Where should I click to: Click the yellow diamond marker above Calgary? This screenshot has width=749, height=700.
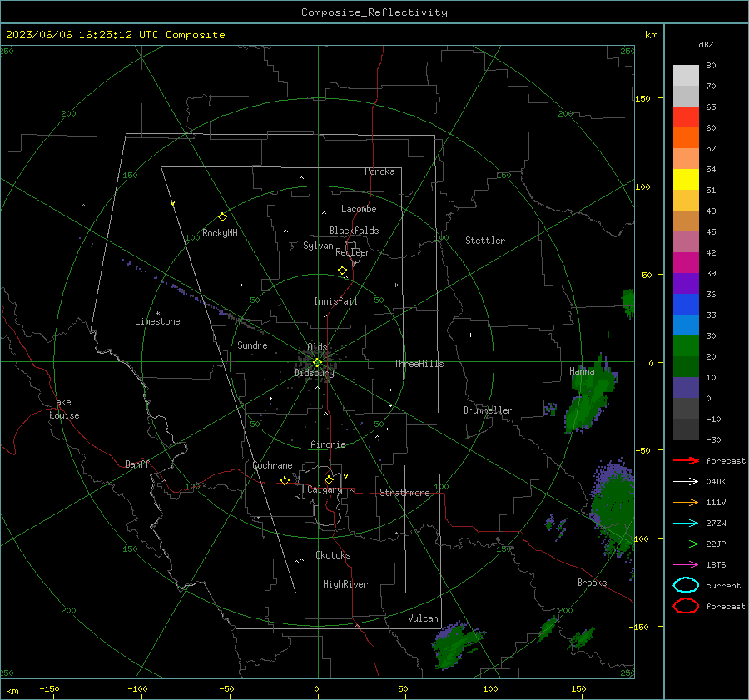pyautogui.click(x=329, y=479)
